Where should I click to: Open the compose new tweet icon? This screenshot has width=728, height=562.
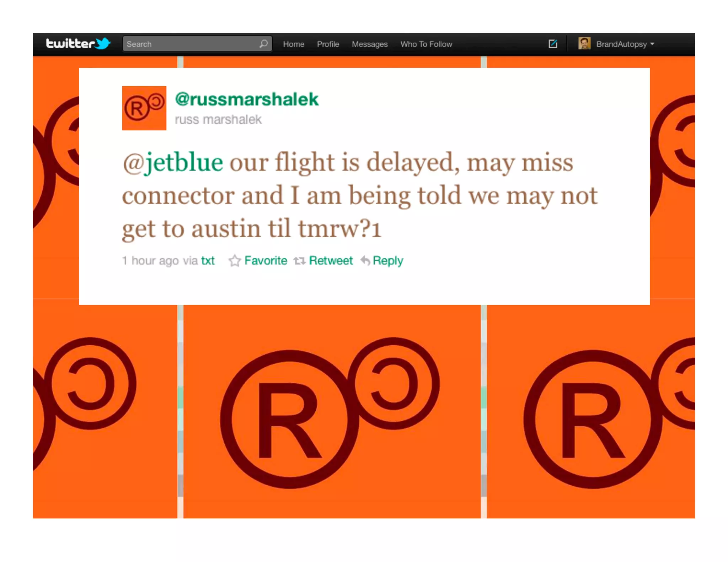click(553, 44)
